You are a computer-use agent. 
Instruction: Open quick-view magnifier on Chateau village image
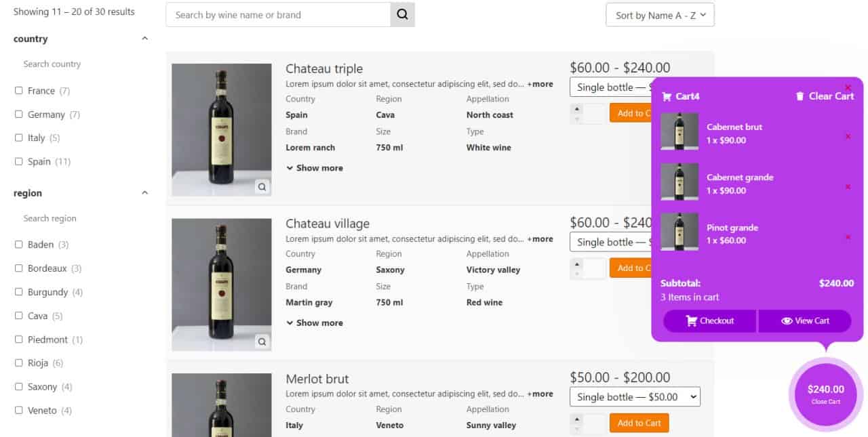pos(262,341)
